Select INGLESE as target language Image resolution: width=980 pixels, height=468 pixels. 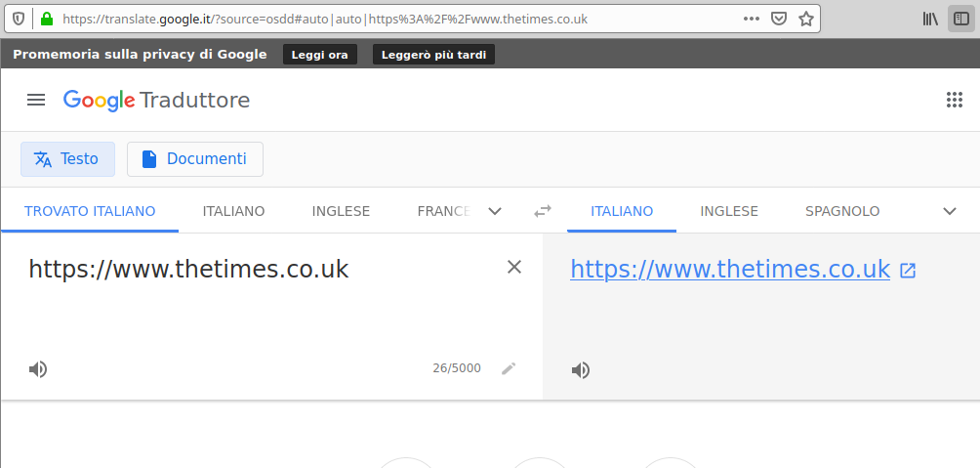pos(729,211)
